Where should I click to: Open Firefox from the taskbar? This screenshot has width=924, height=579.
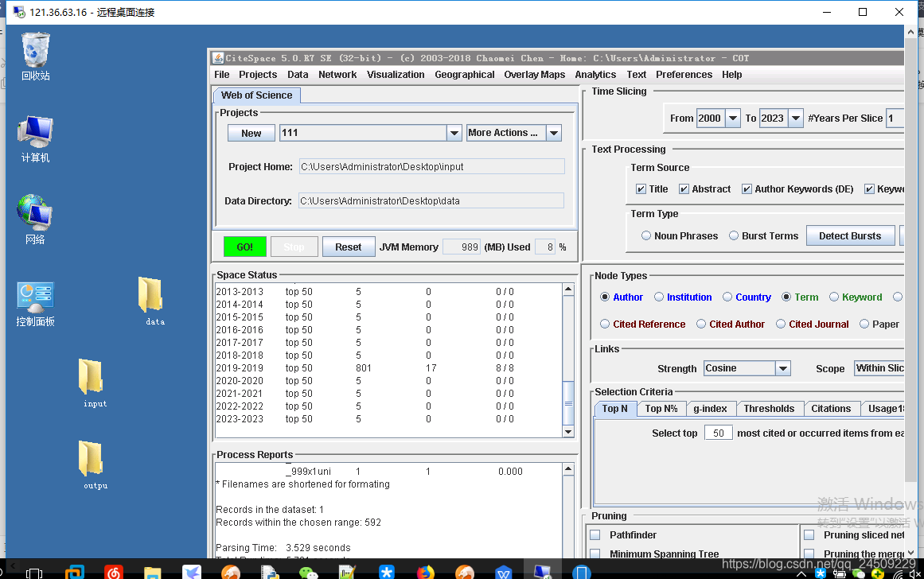click(425, 573)
